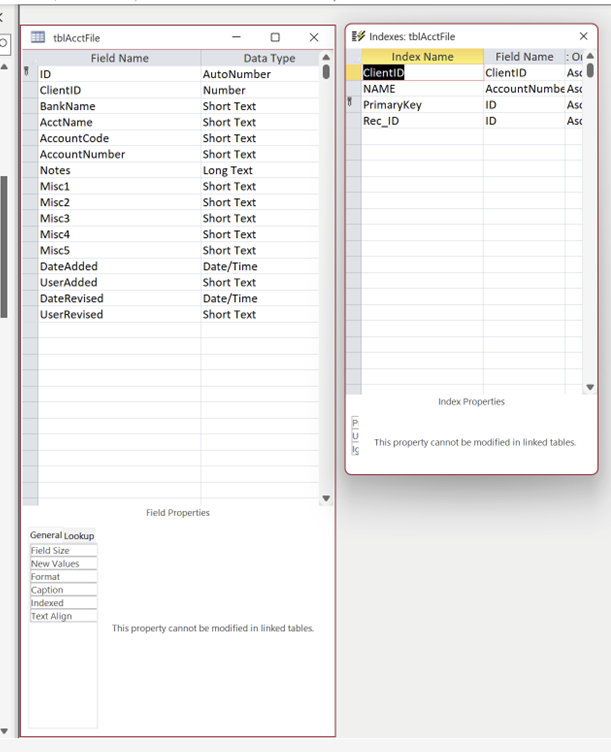This screenshot has width=611, height=752.
Task: Click the AccountNumber field of NAME index
Action: [x=524, y=89]
